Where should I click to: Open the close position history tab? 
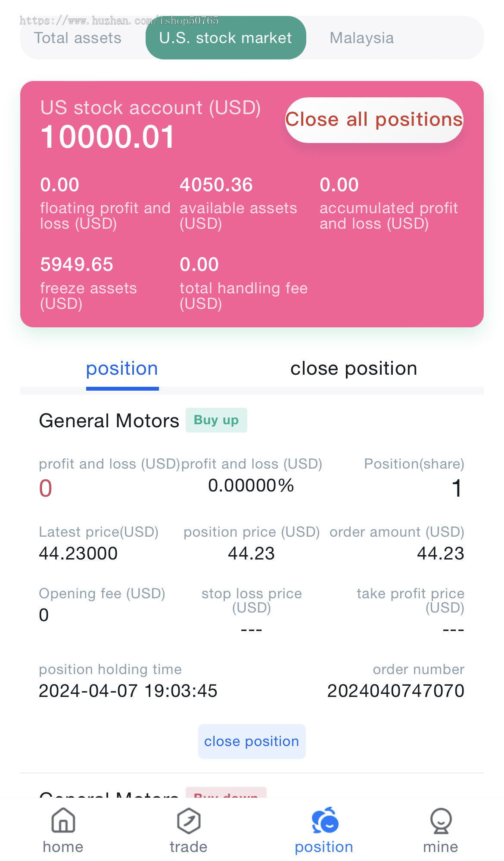(x=353, y=369)
